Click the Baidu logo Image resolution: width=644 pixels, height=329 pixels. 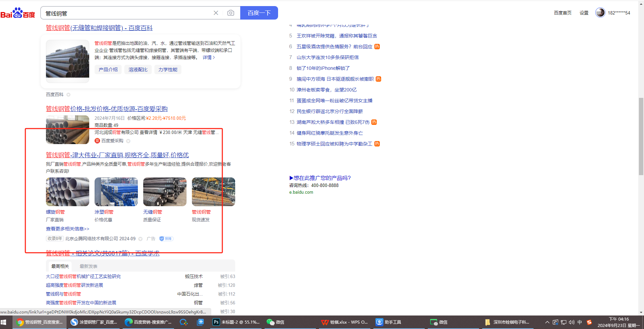18,13
